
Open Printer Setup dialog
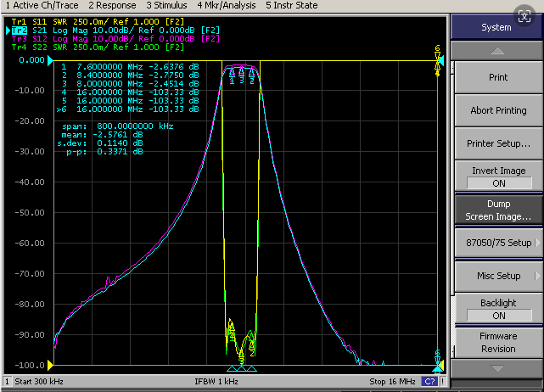pyautogui.click(x=499, y=143)
